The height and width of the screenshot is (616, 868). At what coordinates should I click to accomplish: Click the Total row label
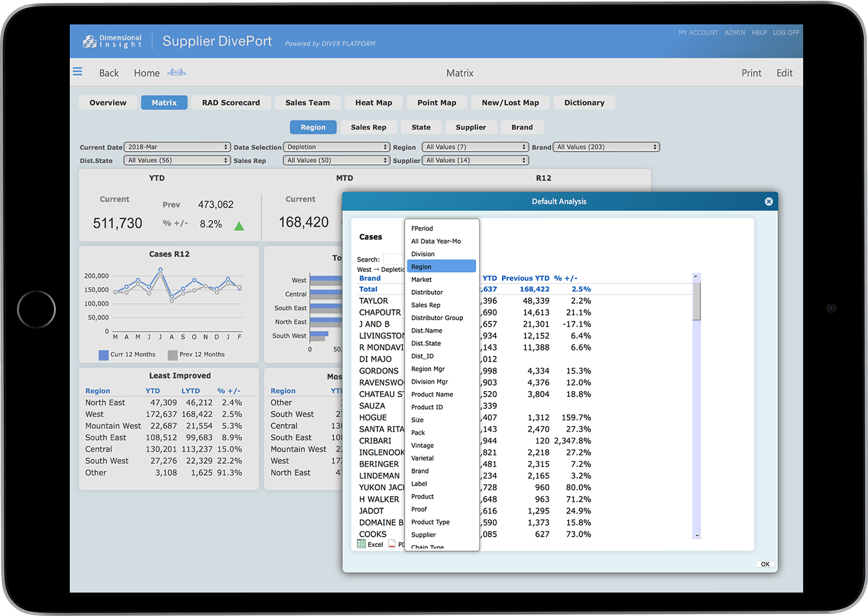pos(368,289)
